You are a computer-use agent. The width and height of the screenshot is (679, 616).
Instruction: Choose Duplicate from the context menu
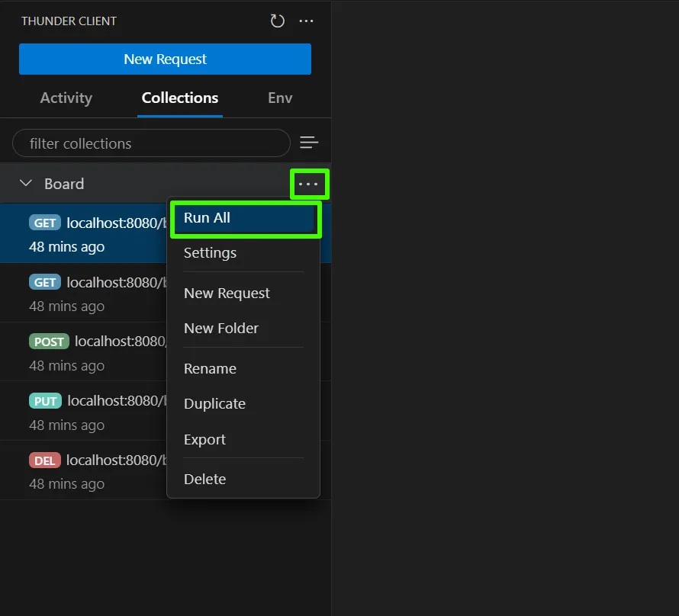tap(244, 403)
